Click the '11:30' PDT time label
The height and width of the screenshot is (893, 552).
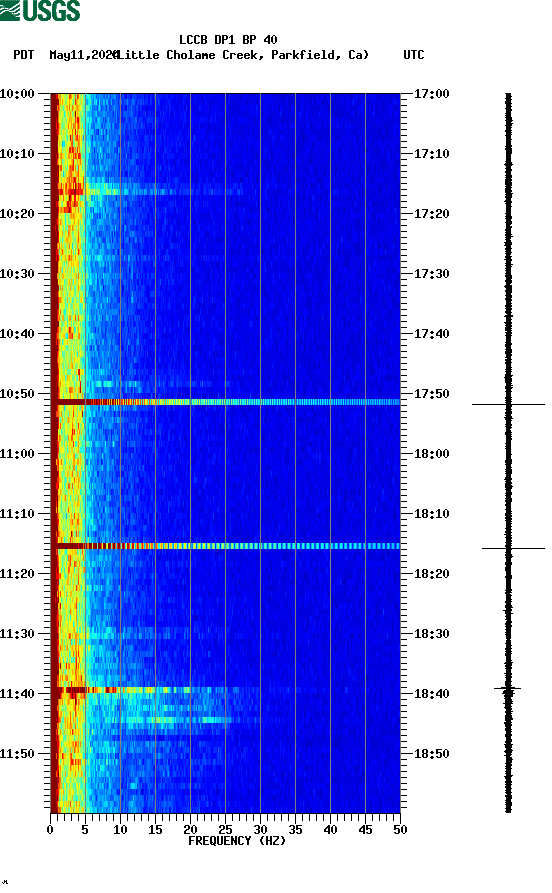(x=17, y=634)
